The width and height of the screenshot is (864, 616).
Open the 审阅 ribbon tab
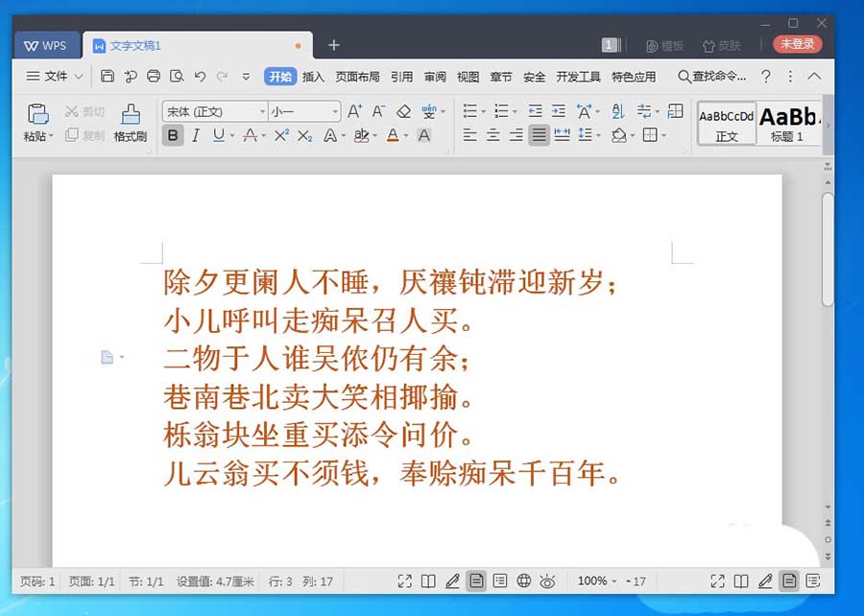coord(434,77)
